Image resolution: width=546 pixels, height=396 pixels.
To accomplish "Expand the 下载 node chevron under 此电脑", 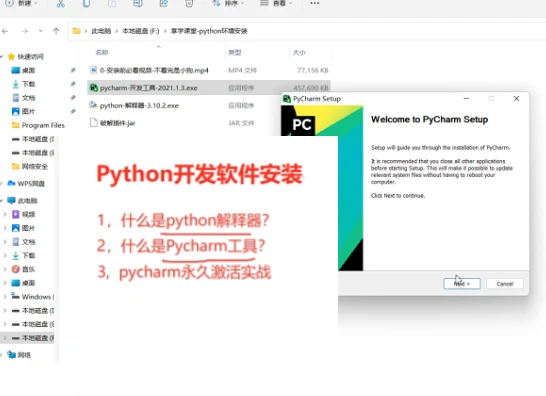I will 5,255.
